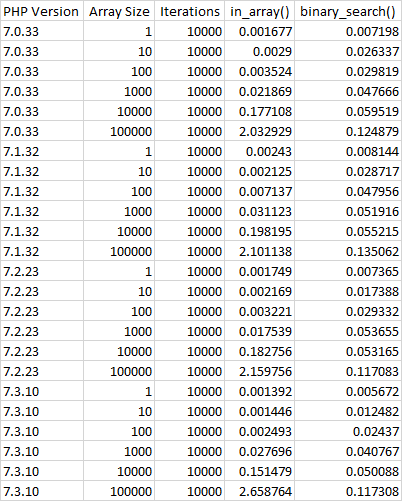The width and height of the screenshot is (402, 501).
Task: Click the 0.029332 cell
Action: tap(348, 311)
